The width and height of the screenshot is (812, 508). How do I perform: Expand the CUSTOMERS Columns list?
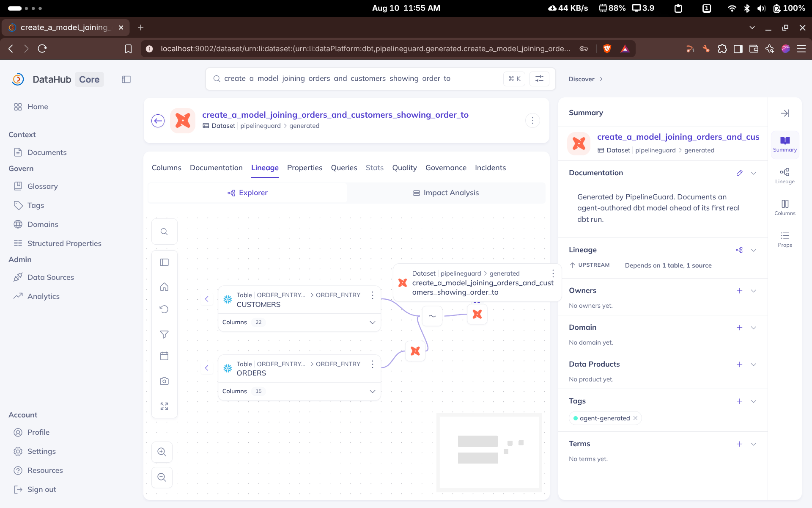pyautogui.click(x=372, y=323)
